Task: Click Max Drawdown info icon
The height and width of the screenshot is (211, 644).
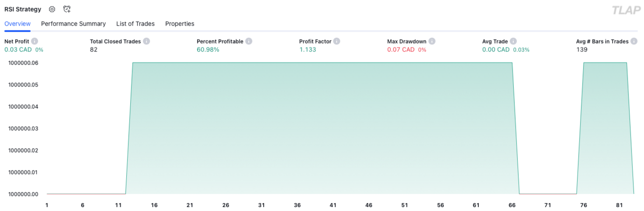Action: point(432,41)
